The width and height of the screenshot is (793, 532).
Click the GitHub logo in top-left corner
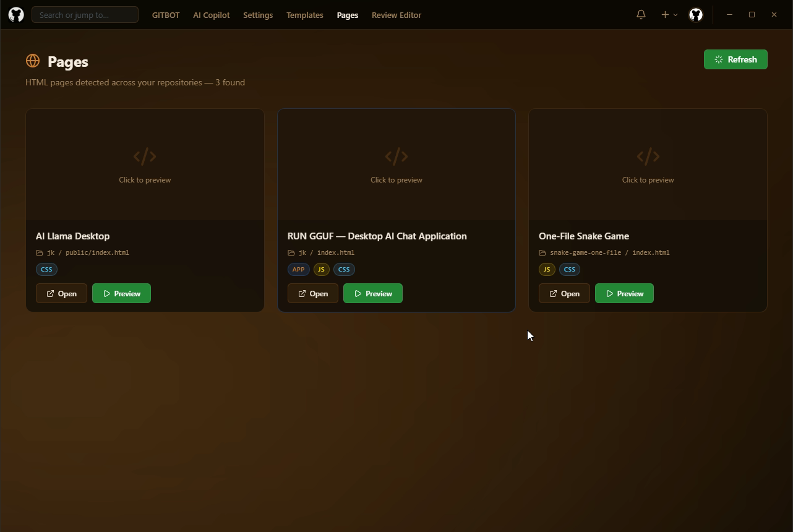coord(16,15)
